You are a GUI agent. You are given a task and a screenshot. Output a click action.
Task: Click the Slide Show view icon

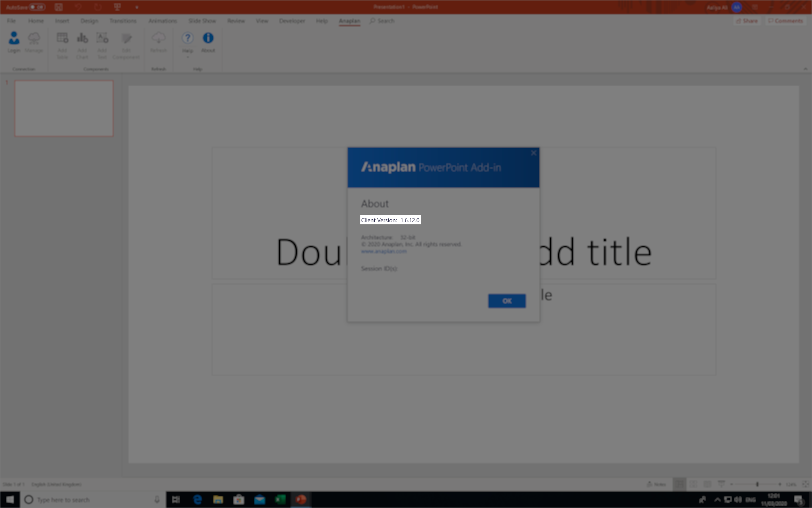pyautogui.click(x=721, y=484)
